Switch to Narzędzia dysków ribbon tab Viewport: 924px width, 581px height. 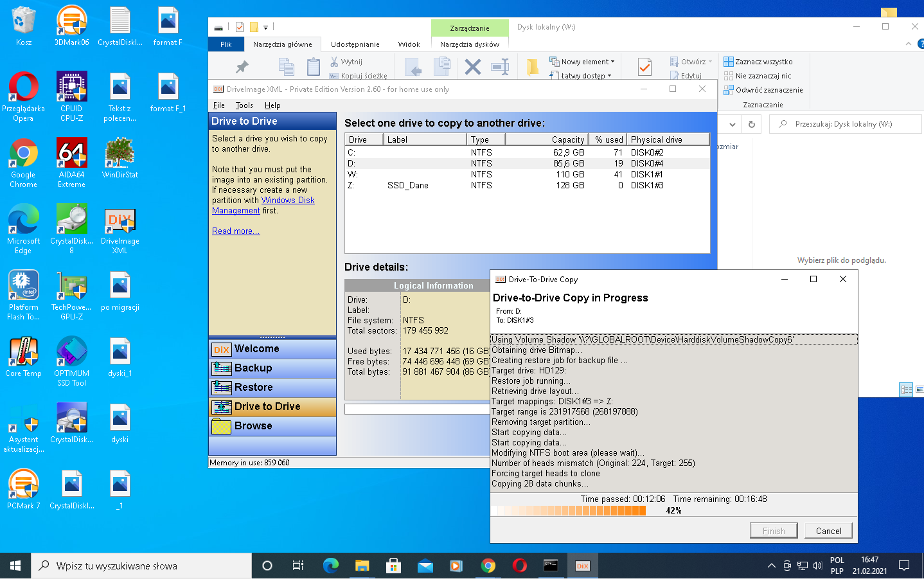470,44
